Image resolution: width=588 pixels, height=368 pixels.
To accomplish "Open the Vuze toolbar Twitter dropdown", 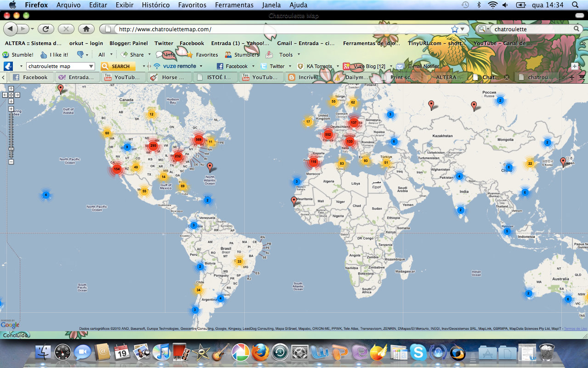I will [291, 66].
